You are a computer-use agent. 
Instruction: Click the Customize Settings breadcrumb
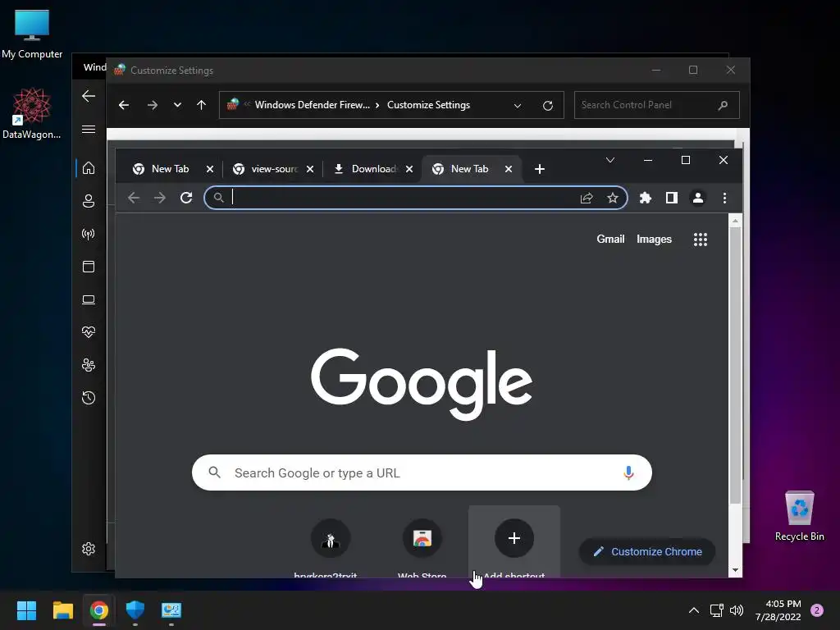pos(428,105)
